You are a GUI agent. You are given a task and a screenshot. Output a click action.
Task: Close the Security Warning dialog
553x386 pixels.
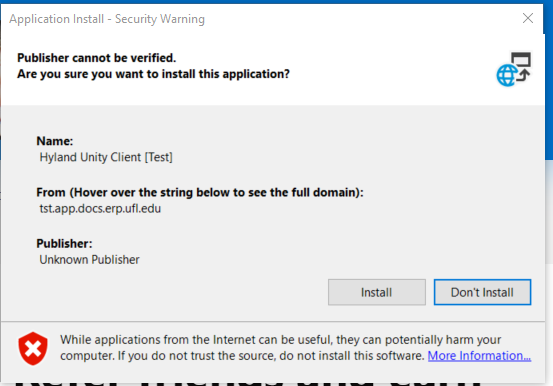(x=528, y=18)
